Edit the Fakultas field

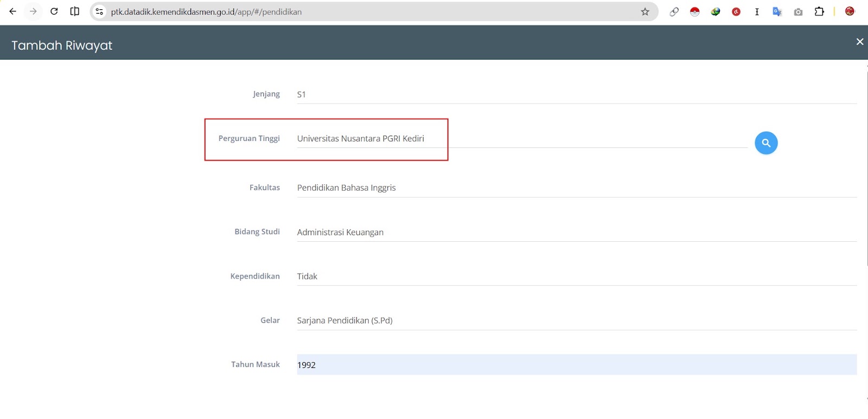pyautogui.click(x=577, y=188)
